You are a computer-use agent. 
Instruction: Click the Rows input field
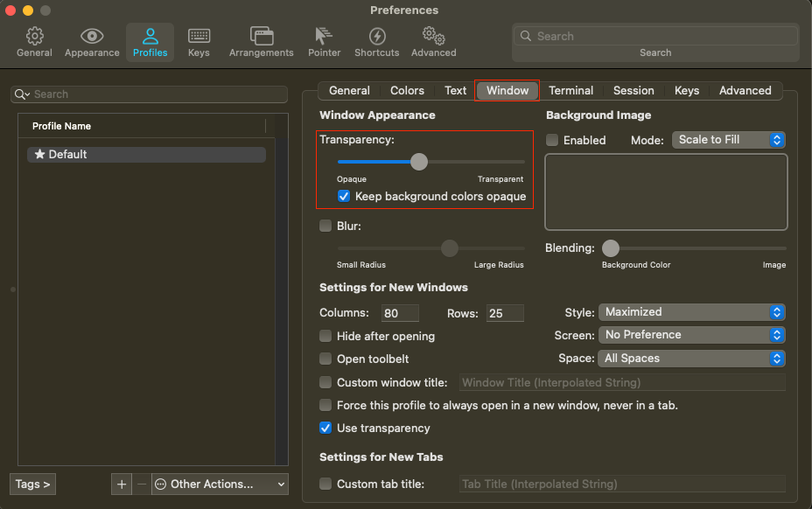pyautogui.click(x=505, y=313)
